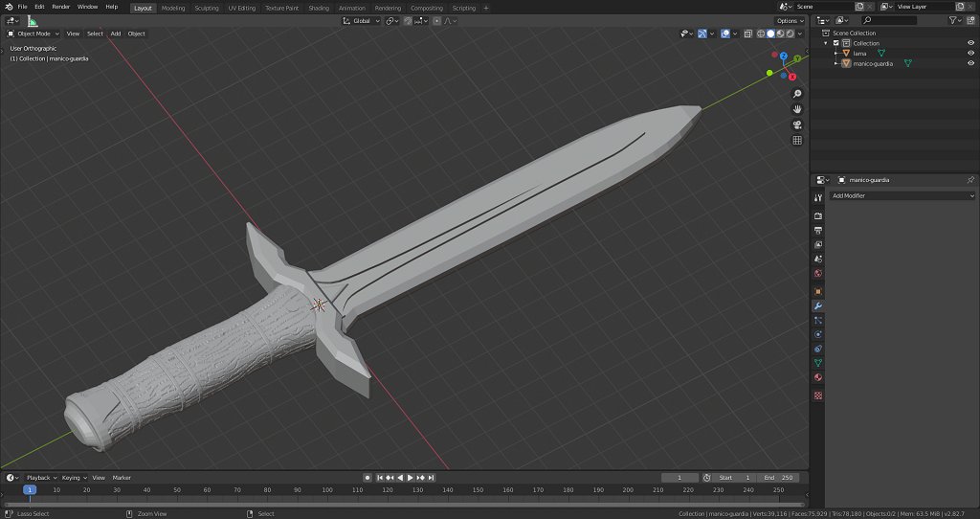Open the outliner filter dropdown

pos(955,21)
